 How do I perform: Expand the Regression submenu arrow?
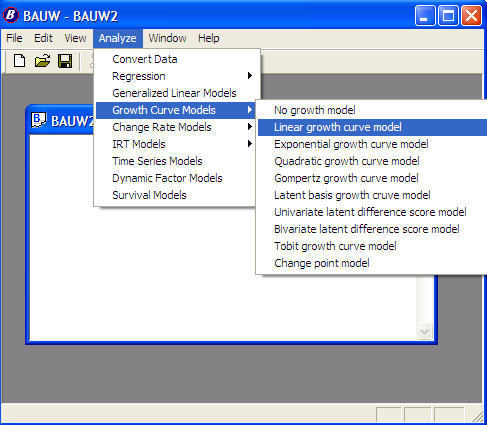click(x=250, y=76)
